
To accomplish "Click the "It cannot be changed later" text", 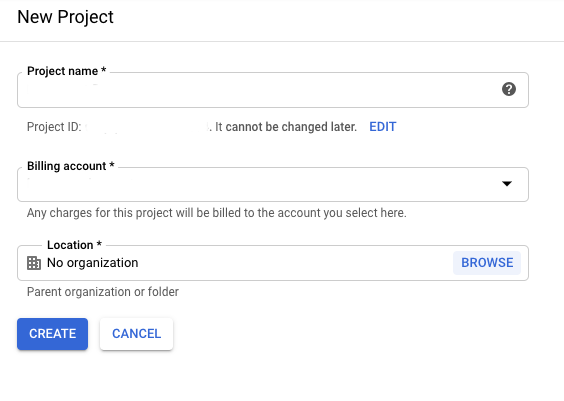I will [x=286, y=127].
